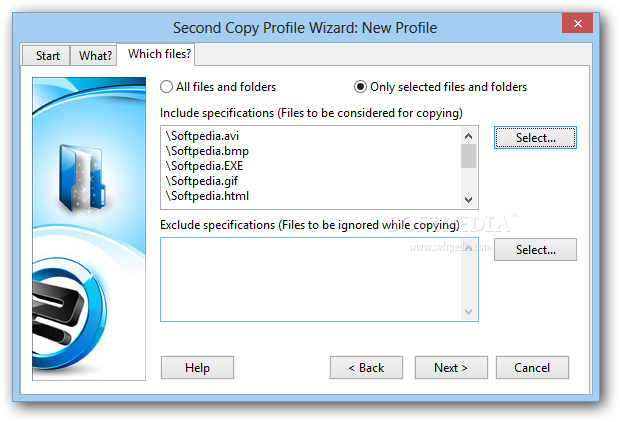This screenshot has height=422, width=620.
Task: Select \Softpedia.avi in include list
Action: point(202,136)
